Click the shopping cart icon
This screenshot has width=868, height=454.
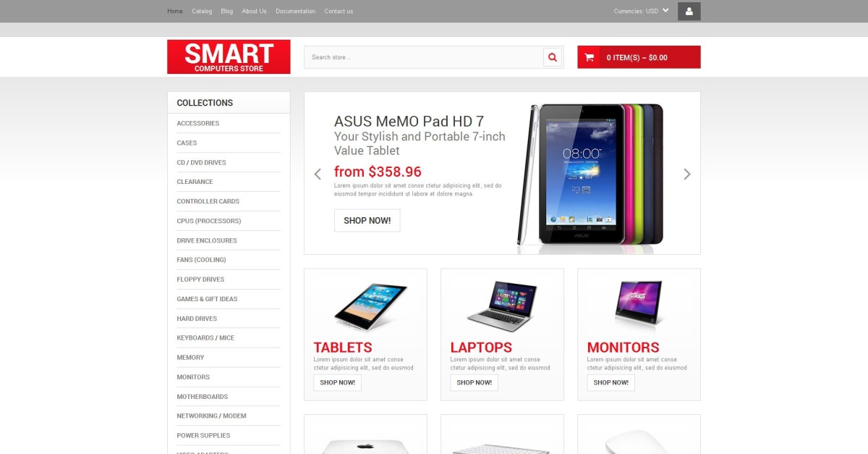point(589,57)
